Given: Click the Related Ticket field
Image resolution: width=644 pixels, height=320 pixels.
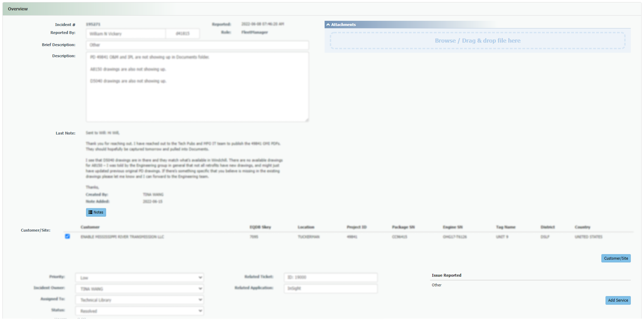Looking at the screenshot, I should tap(330, 277).
